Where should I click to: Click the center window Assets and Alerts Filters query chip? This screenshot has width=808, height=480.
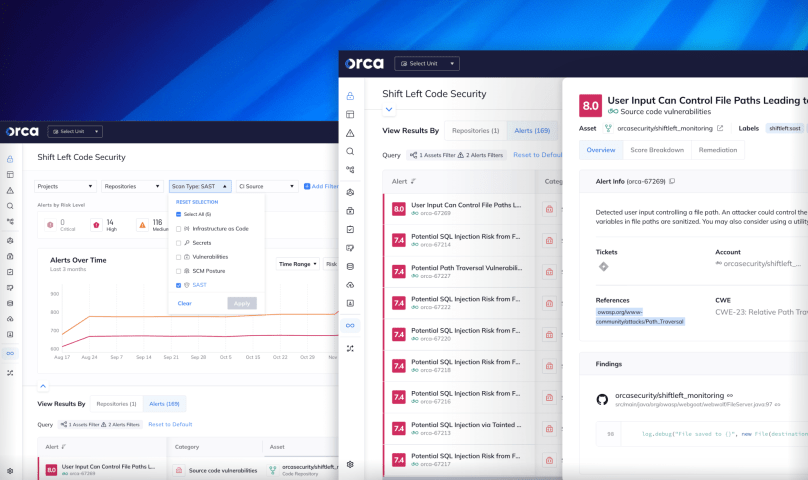click(x=456, y=155)
